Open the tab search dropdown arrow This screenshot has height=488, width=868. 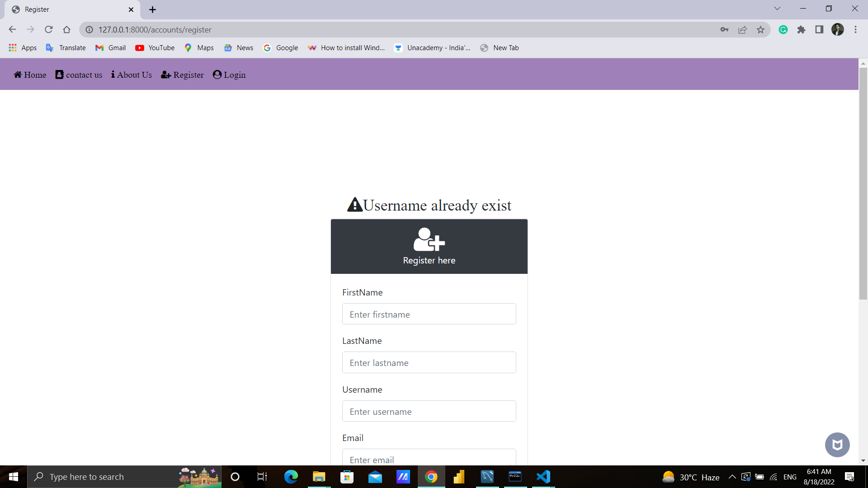(x=777, y=9)
